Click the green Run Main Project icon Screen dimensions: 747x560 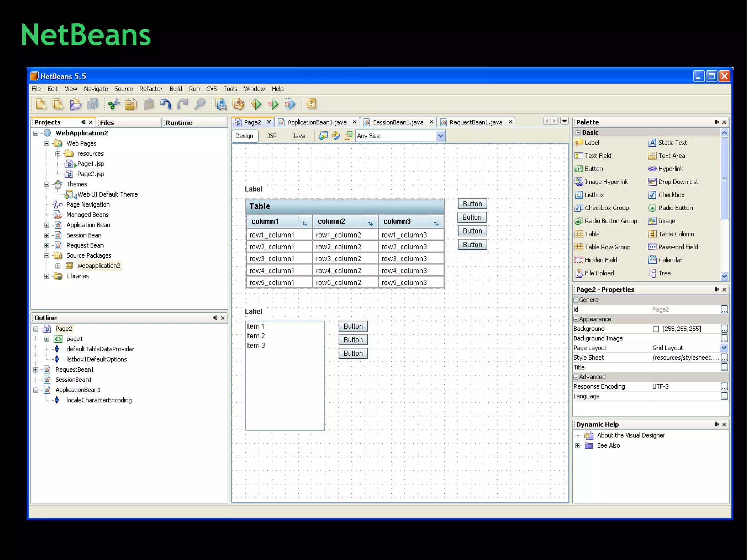[x=256, y=104]
